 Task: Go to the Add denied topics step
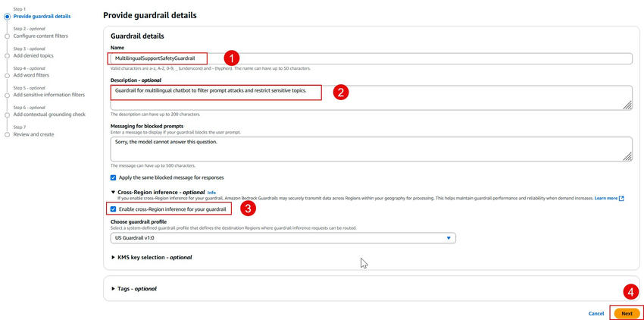coord(33,55)
